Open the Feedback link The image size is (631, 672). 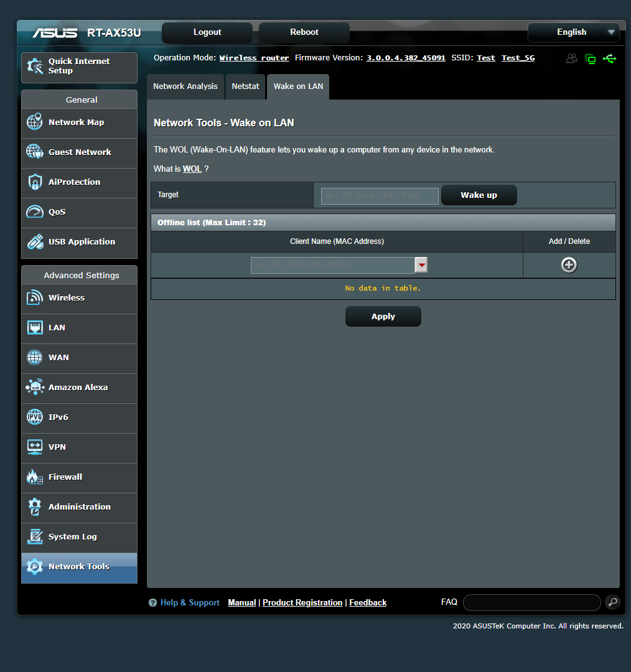click(368, 602)
